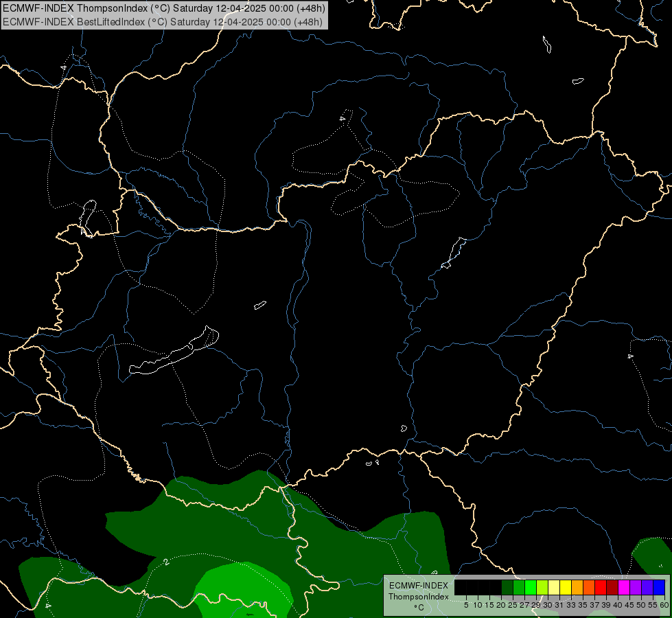Click the legend value label 27
Image resolution: width=672 pixels, height=618 pixels.
(x=524, y=605)
